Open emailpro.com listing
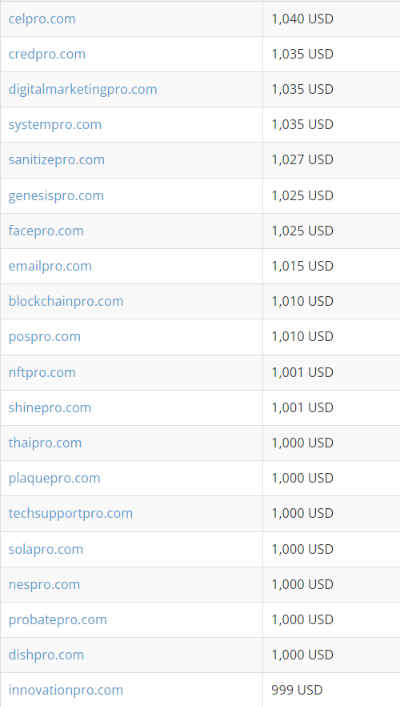This screenshot has height=707, width=400. point(50,266)
